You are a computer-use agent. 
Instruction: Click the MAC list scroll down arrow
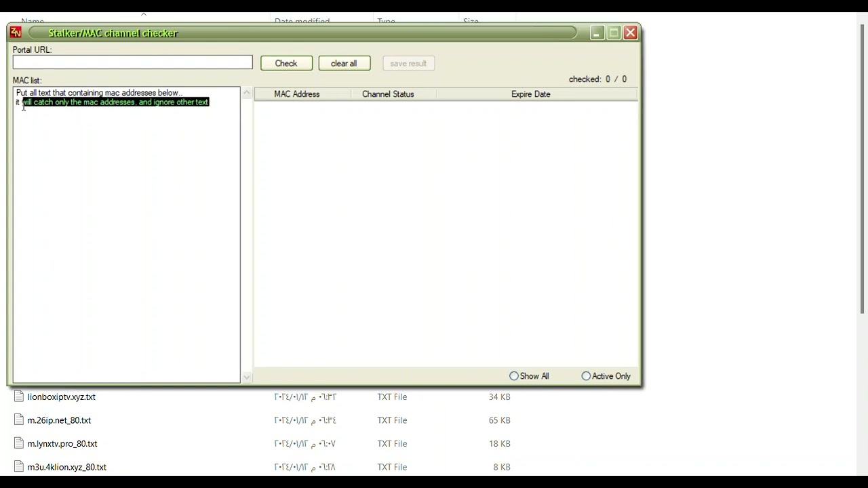(x=247, y=378)
